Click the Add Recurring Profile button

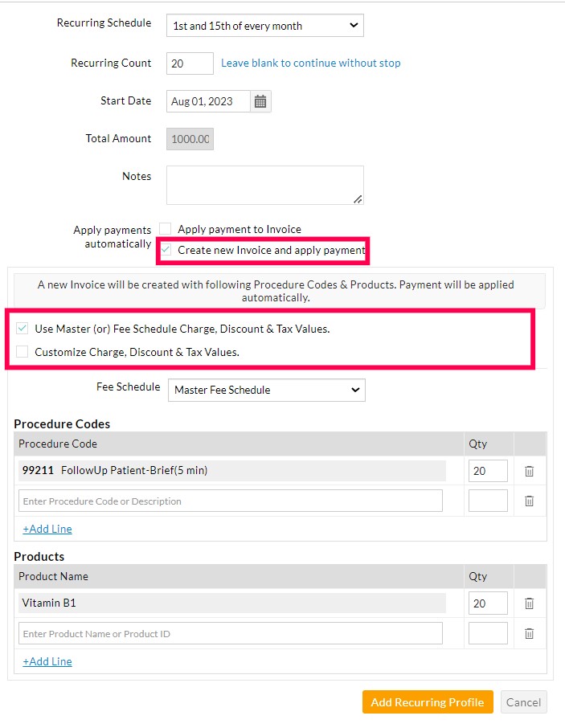[x=428, y=702]
